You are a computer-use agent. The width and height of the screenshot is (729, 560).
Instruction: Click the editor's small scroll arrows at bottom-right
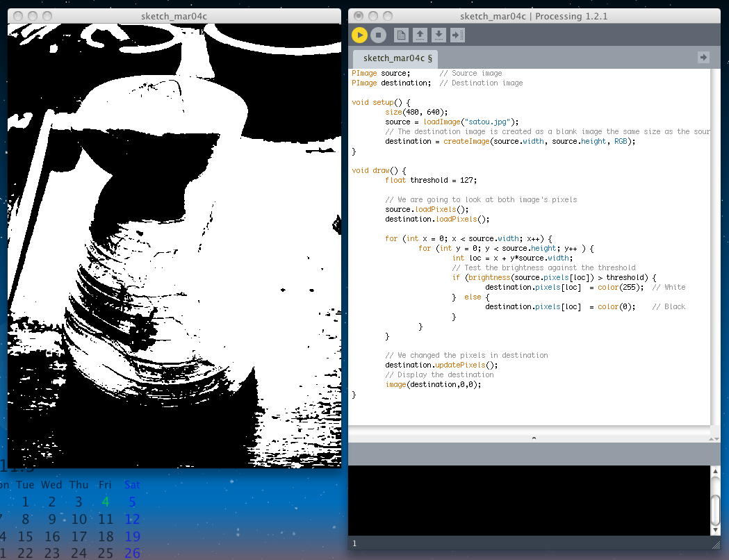click(x=715, y=438)
